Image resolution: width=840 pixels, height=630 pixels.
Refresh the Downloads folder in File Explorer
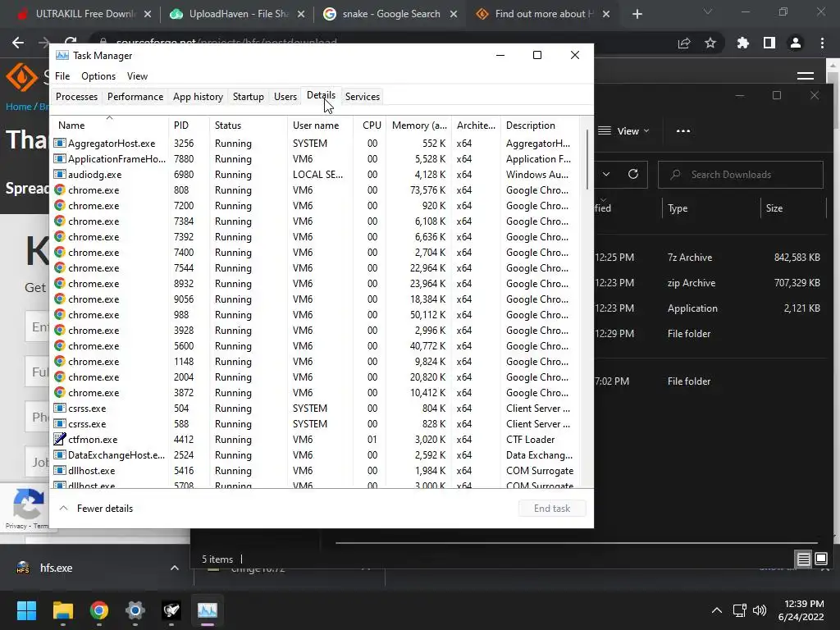pyautogui.click(x=633, y=174)
